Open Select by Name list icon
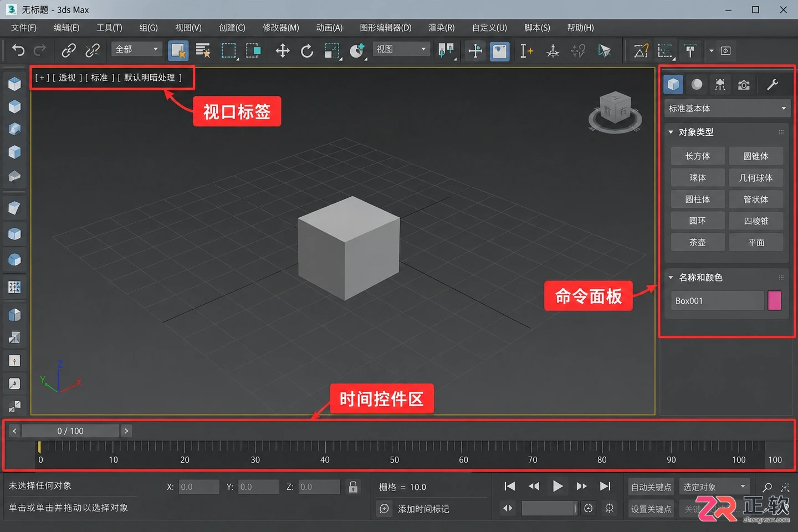This screenshot has width=798, height=532. 203,50
